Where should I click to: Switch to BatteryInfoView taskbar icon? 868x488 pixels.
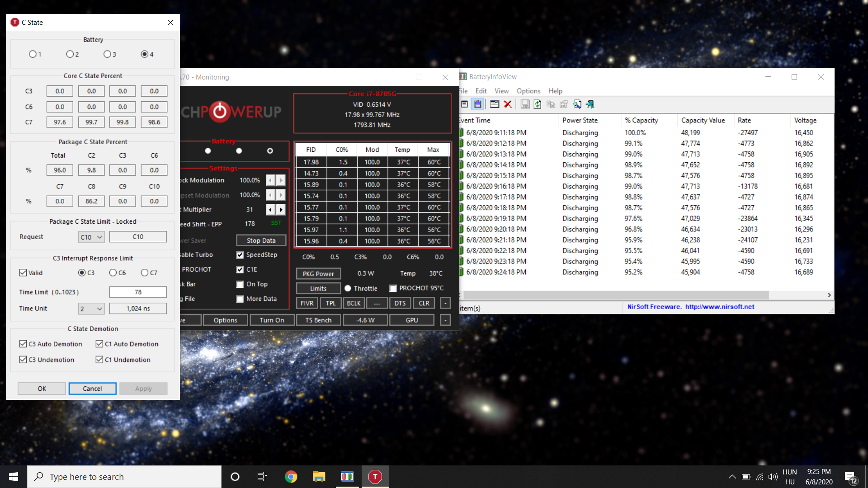[x=347, y=477]
